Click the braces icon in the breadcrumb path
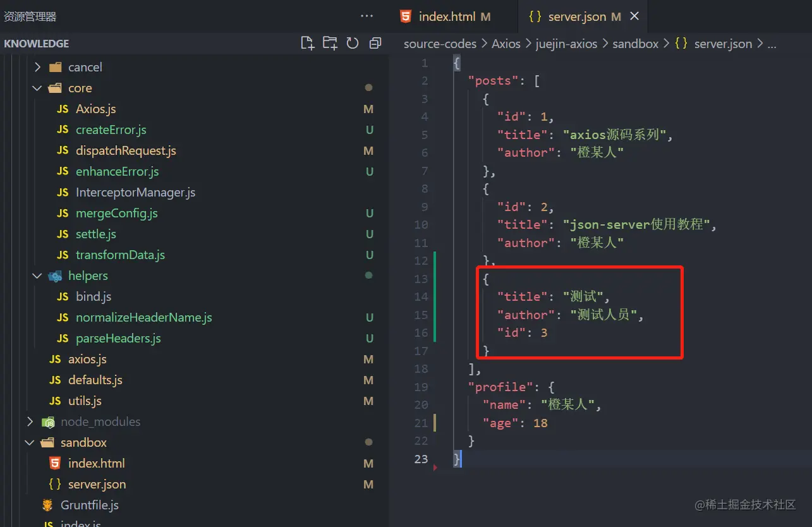The image size is (812, 527). click(681, 44)
